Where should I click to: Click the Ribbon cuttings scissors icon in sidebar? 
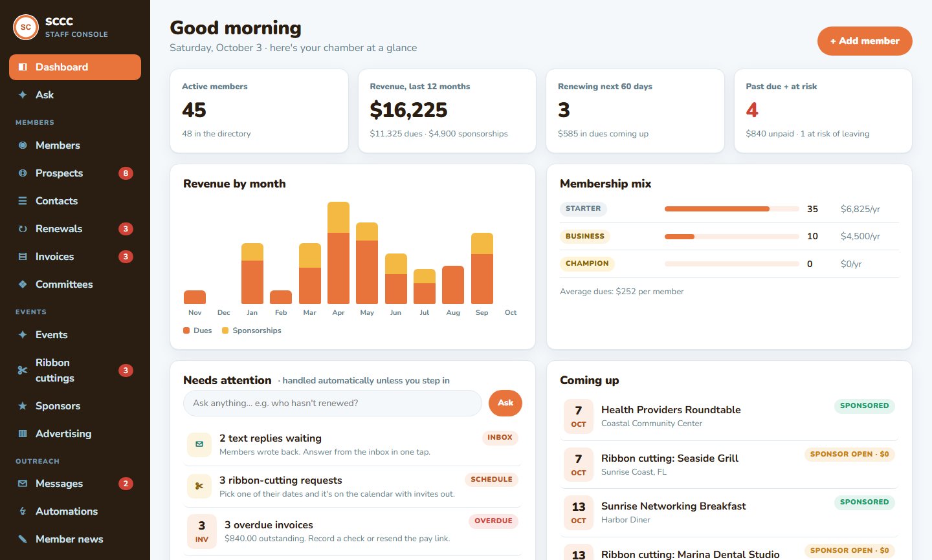tap(23, 371)
